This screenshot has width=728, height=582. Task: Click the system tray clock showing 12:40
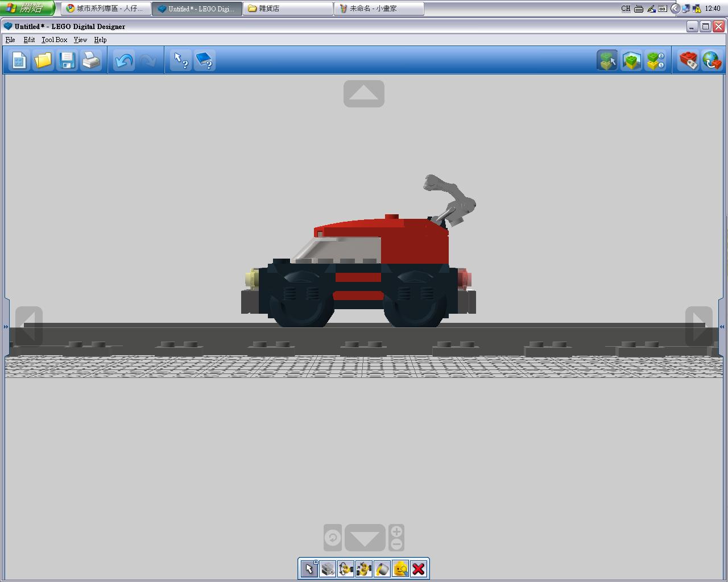click(x=713, y=9)
